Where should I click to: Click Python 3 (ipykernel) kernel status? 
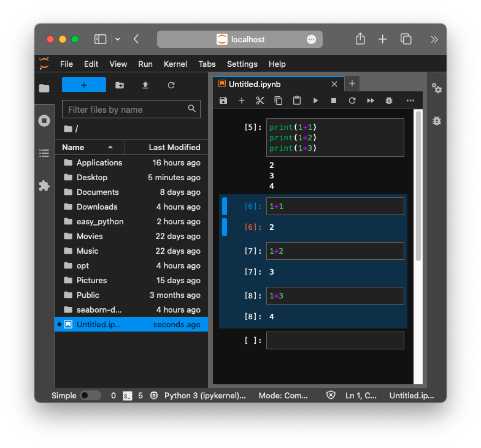205,396
